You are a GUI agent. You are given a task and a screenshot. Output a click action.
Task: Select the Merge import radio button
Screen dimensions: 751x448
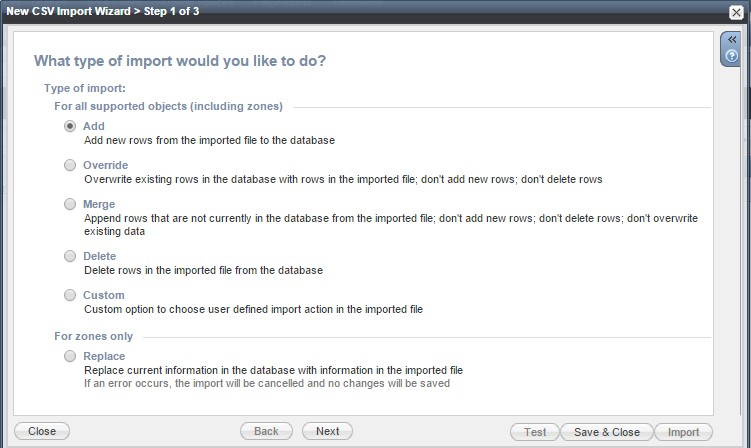pyautogui.click(x=70, y=204)
